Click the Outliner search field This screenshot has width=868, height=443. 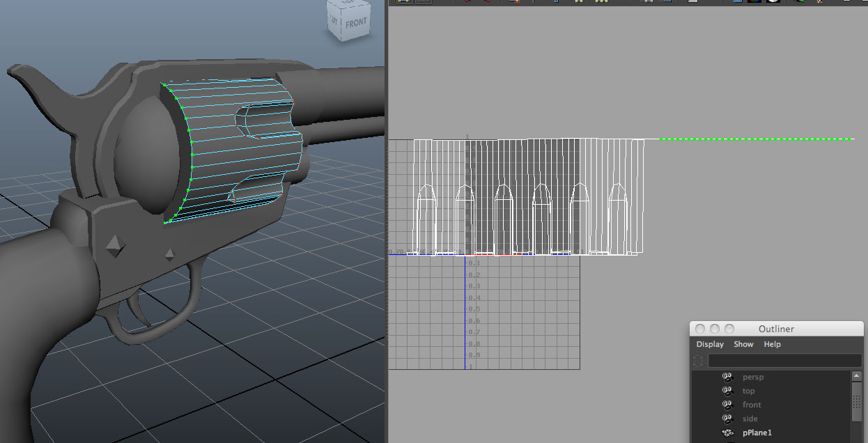pyautogui.click(x=785, y=360)
